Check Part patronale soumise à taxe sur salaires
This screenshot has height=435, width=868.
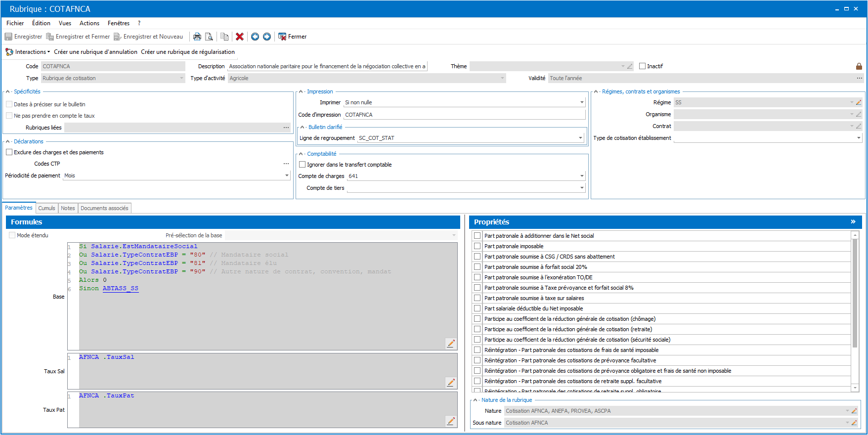point(477,298)
